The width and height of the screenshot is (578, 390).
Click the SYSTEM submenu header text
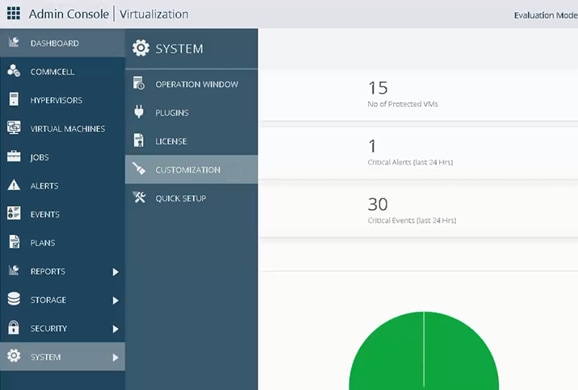pos(179,49)
